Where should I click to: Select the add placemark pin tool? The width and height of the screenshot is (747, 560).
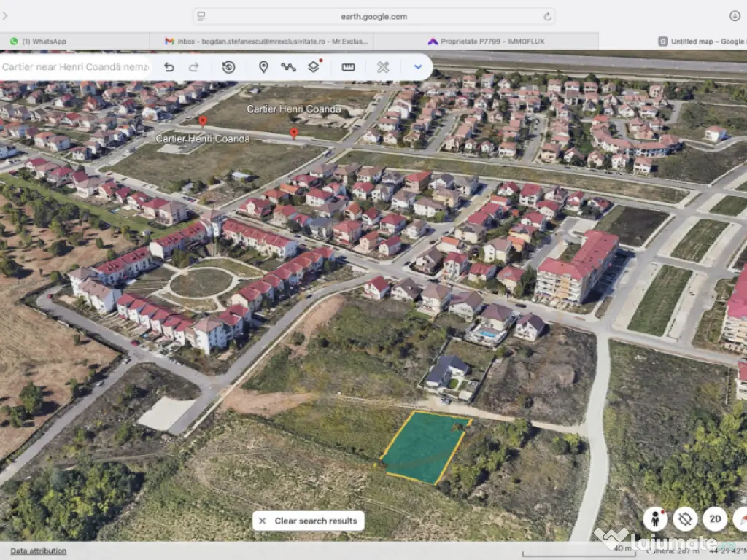263,67
